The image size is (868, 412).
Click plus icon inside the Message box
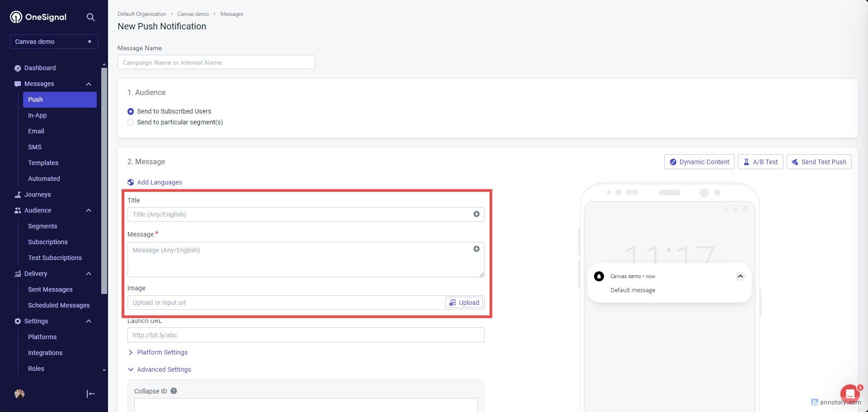[476, 249]
